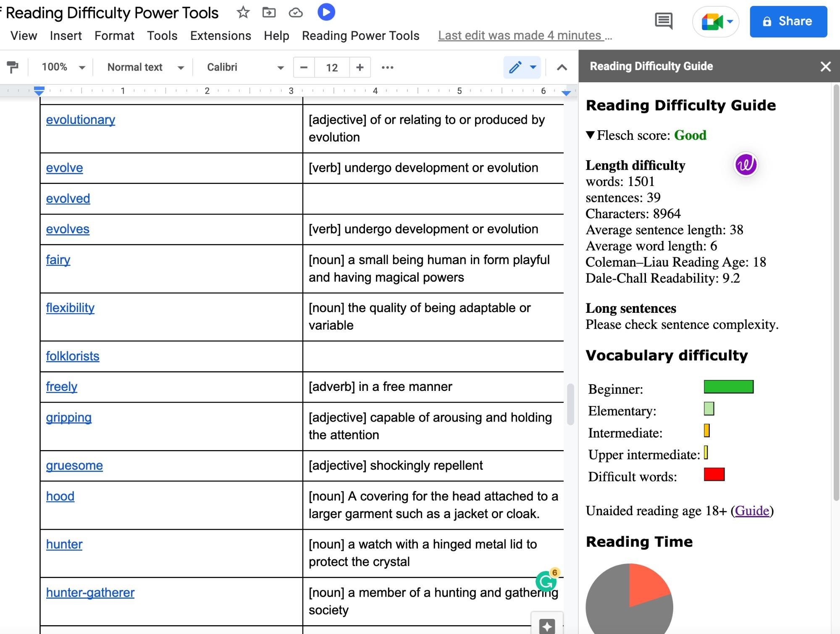Close the Reading Difficulty Guide sidebar
The image size is (840, 634).
826,66
